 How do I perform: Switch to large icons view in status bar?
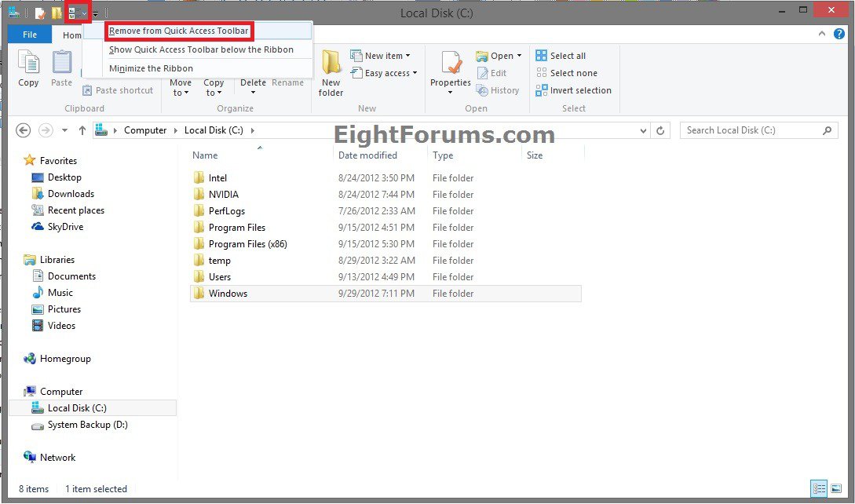(835, 488)
